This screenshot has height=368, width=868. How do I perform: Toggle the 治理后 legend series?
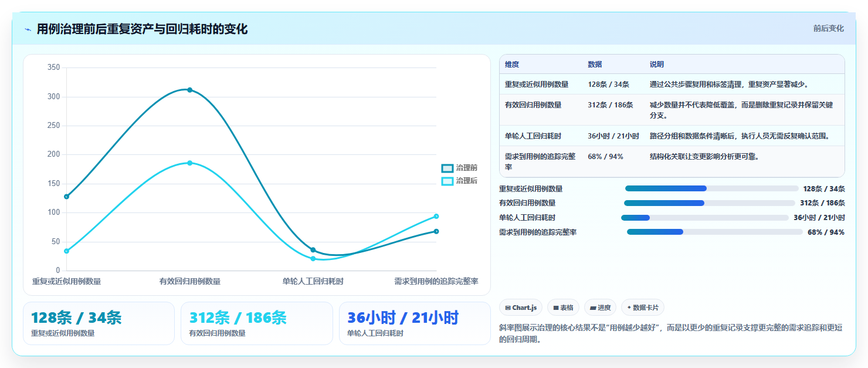pyautogui.click(x=459, y=181)
